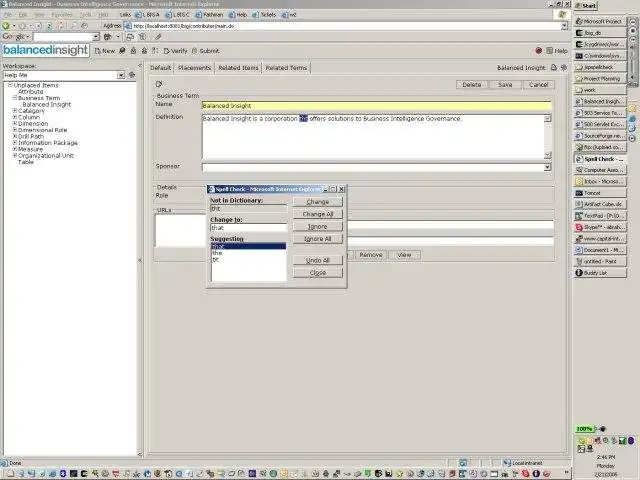Click the red status dot beside Help
The width and height of the screenshot is (640, 480).
coord(538,51)
